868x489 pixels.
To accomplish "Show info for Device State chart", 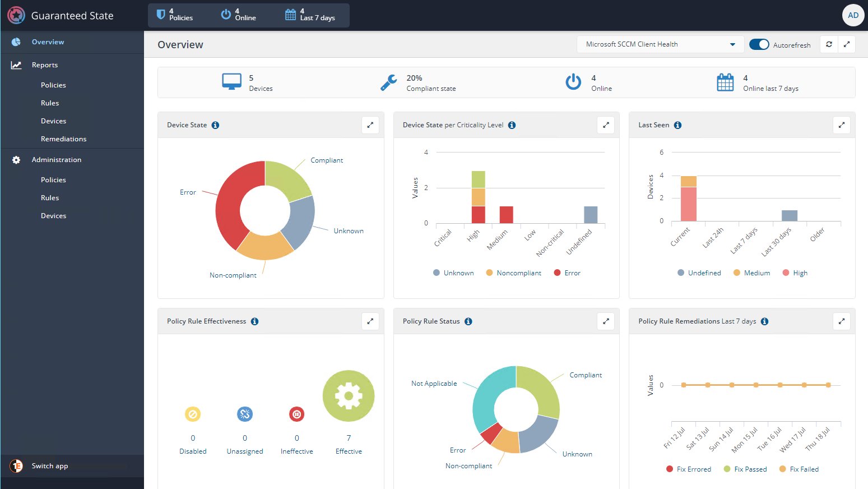I will coord(215,125).
